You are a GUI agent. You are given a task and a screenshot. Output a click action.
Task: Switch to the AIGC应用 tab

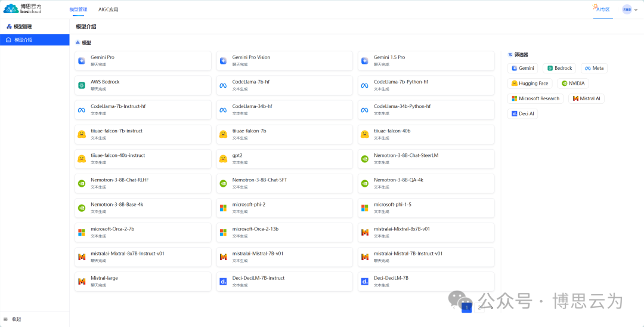109,10
